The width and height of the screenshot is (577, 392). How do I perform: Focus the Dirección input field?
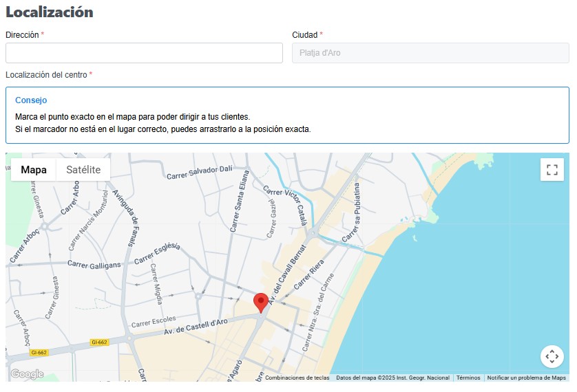(x=144, y=53)
